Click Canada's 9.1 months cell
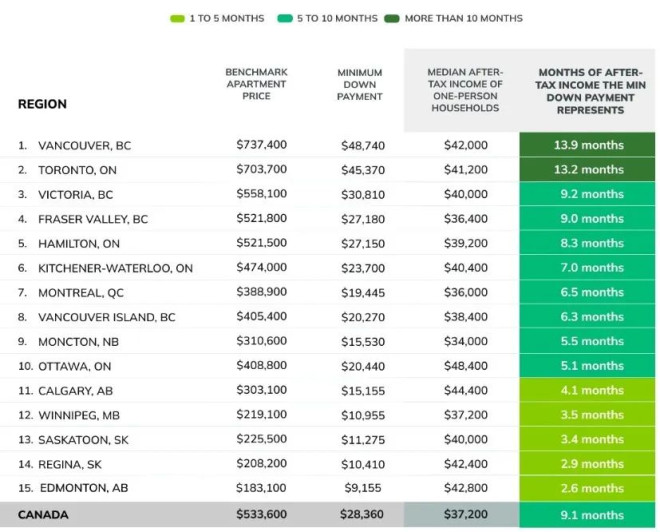 [x=587, y=515]
